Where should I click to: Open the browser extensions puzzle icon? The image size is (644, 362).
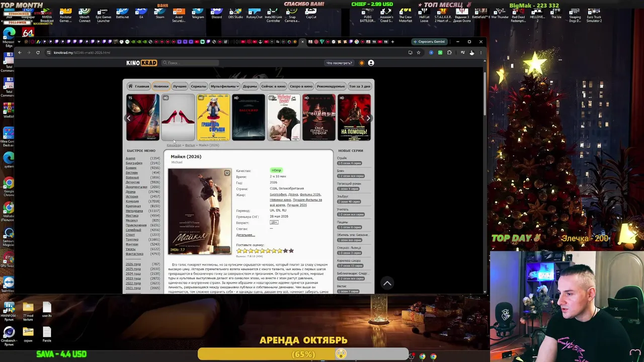coord(449,52)
